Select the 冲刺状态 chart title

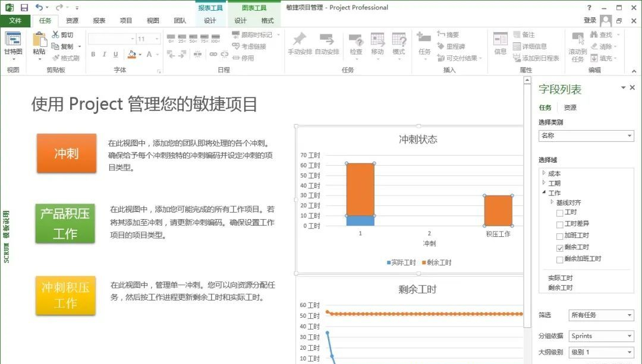point(418,140)
